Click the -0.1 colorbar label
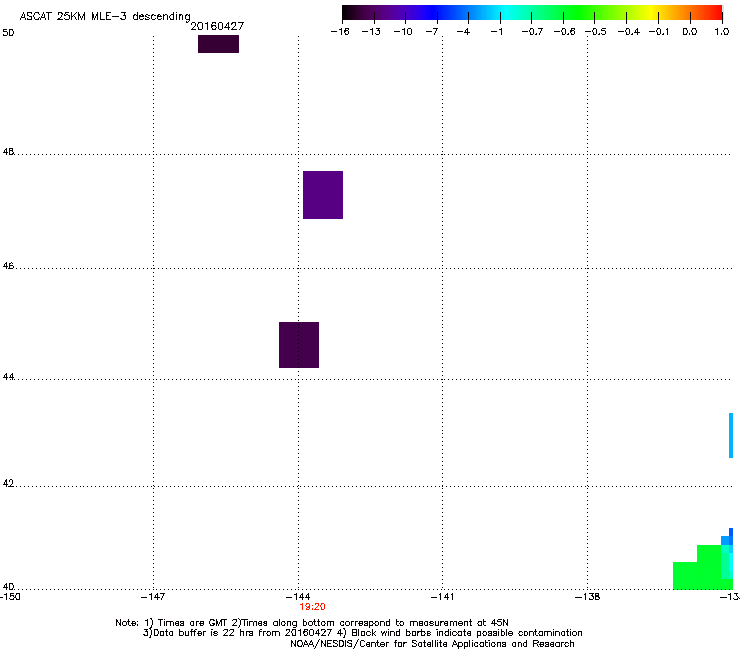The height and width of the screenshot is (650, 740). pos(659,32)
